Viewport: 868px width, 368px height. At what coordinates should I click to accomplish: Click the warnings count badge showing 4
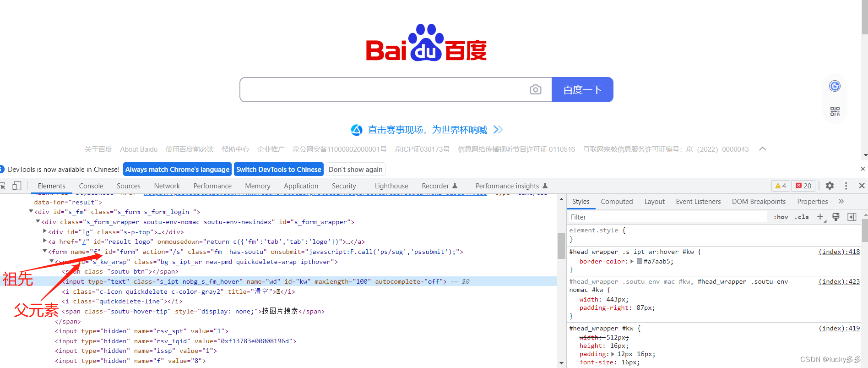point(781,186)
